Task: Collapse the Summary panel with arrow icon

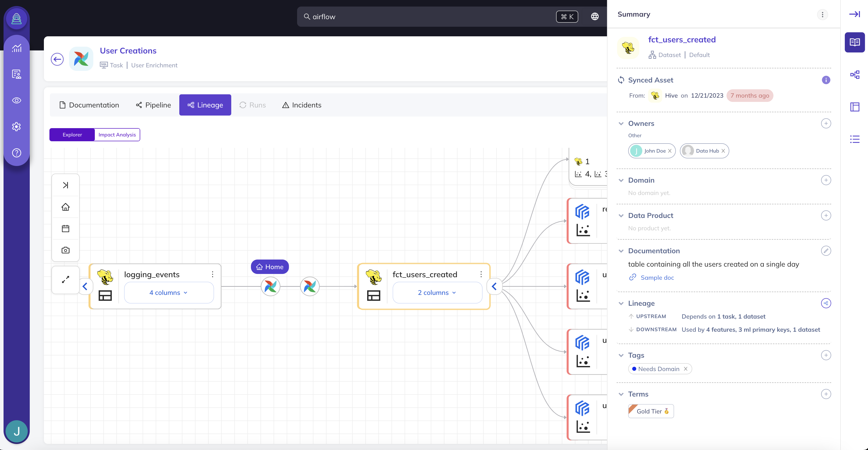Action: pyautogui.click(x=855, y=14)
